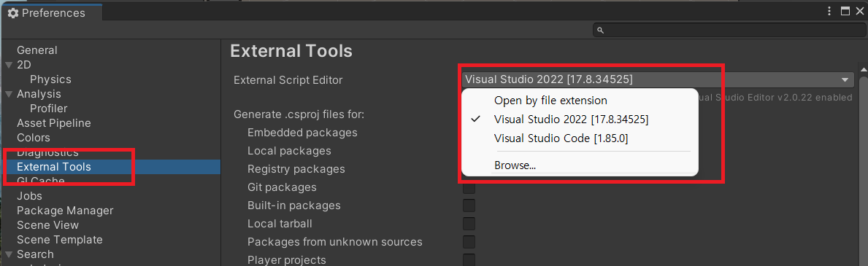
Task: Click the Preferences tab title
Action: pos(54,12)
